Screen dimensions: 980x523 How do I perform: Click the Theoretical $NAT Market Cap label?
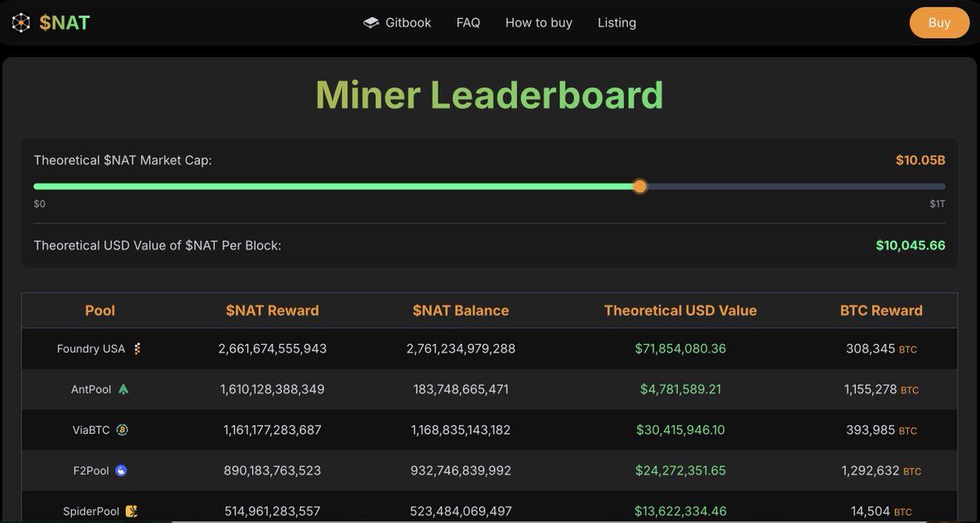coord(122,160)
